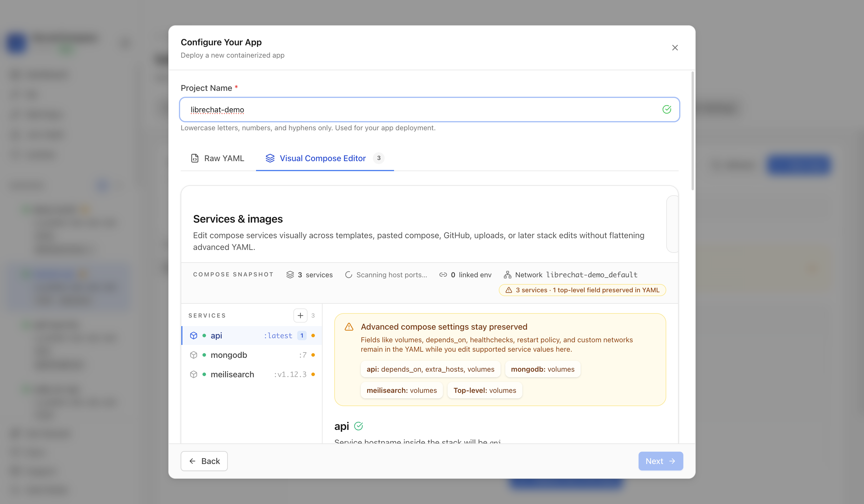Viewport: 864px width, 504px height.
Task: Click the orange status dot of api
Action: click(x=313, y=336)
